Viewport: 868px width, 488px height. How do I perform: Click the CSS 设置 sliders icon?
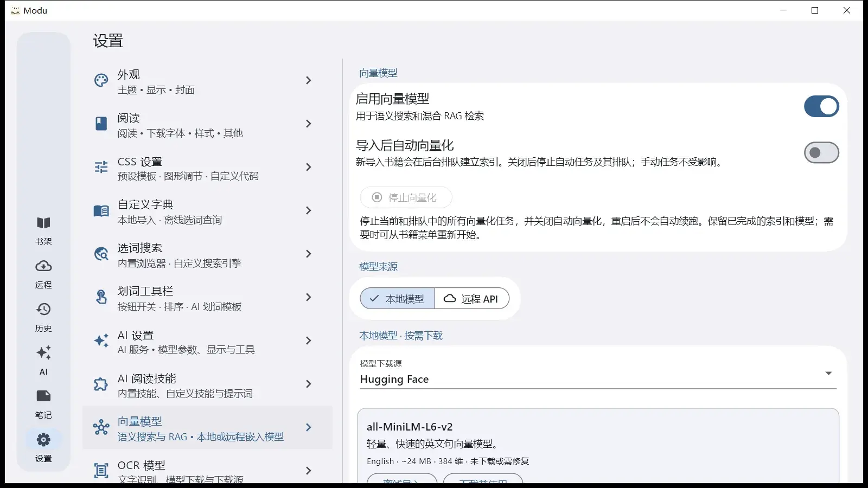coord(101,167)
